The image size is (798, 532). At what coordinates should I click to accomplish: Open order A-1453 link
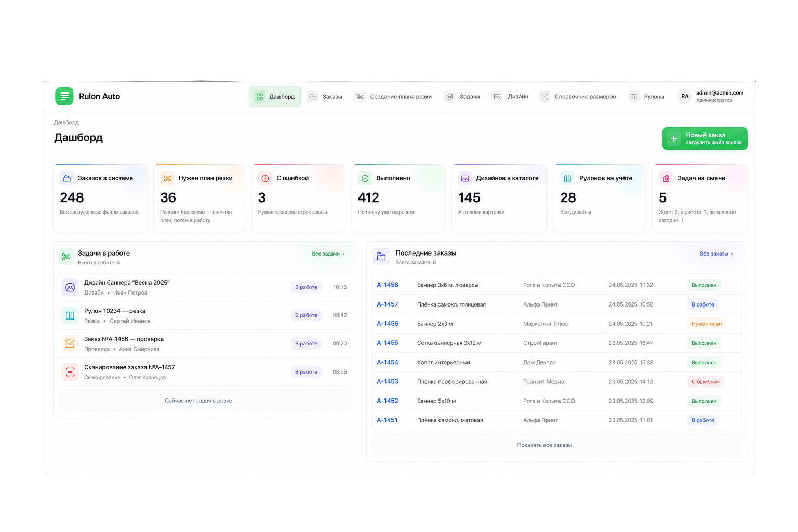pos(388,381)
